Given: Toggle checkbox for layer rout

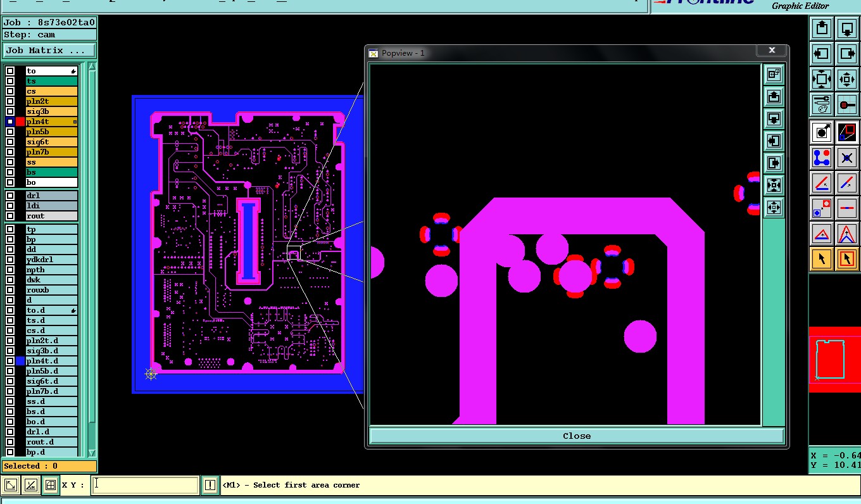Looking at the screenshot, I should coord(10,216).
